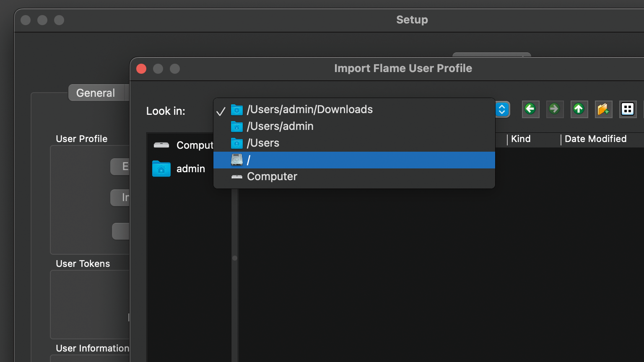The width and height of the screenshot is (644, 362).
Task: Choose /Users/admin in the path dropdown
Action: [x=280, y=127]
